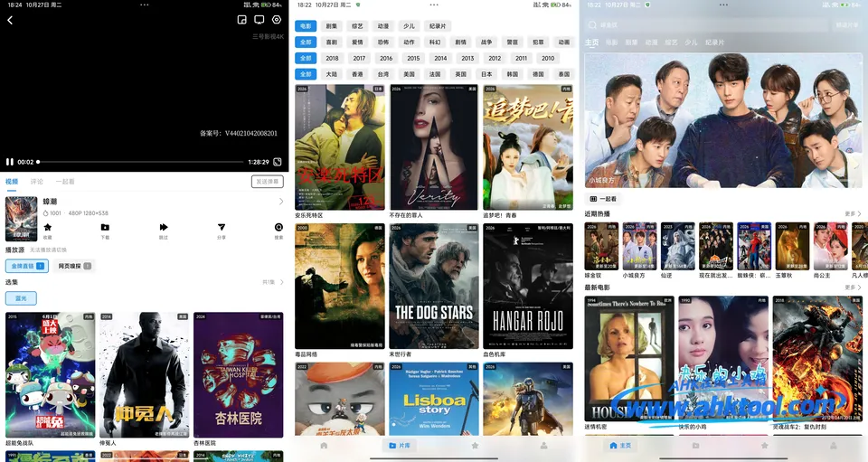
Task: Tap the 搜索 icon under 蜂潮
Action: click(278, 228)
